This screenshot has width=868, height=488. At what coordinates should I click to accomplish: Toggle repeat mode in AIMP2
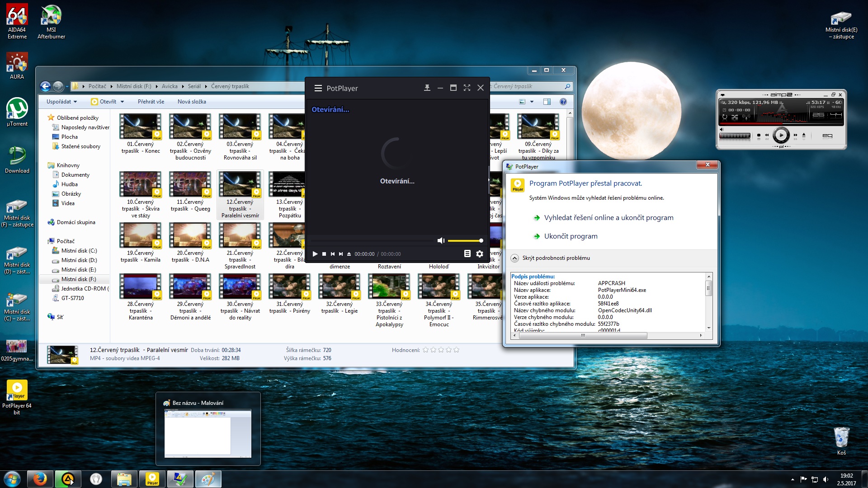[x=725, y=117]
